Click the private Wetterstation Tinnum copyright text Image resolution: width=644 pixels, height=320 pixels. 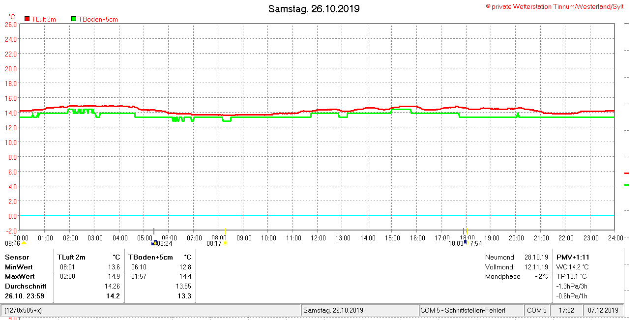[555, 6]
